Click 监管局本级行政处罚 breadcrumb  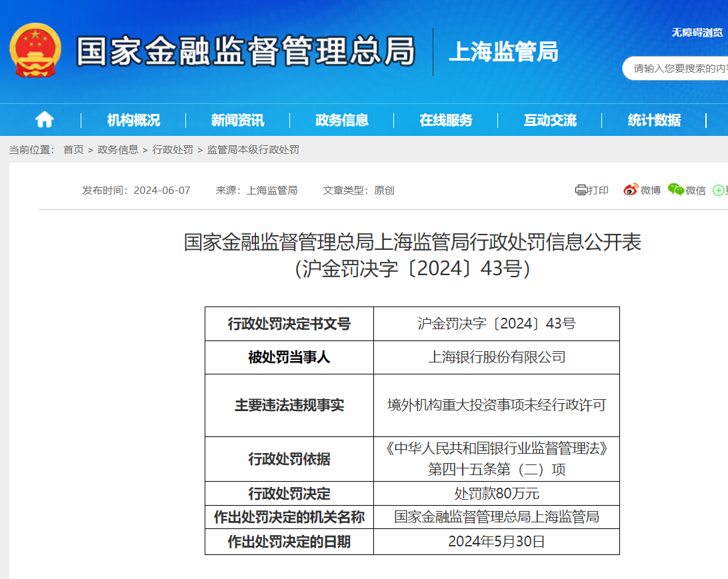click(253, 149)
